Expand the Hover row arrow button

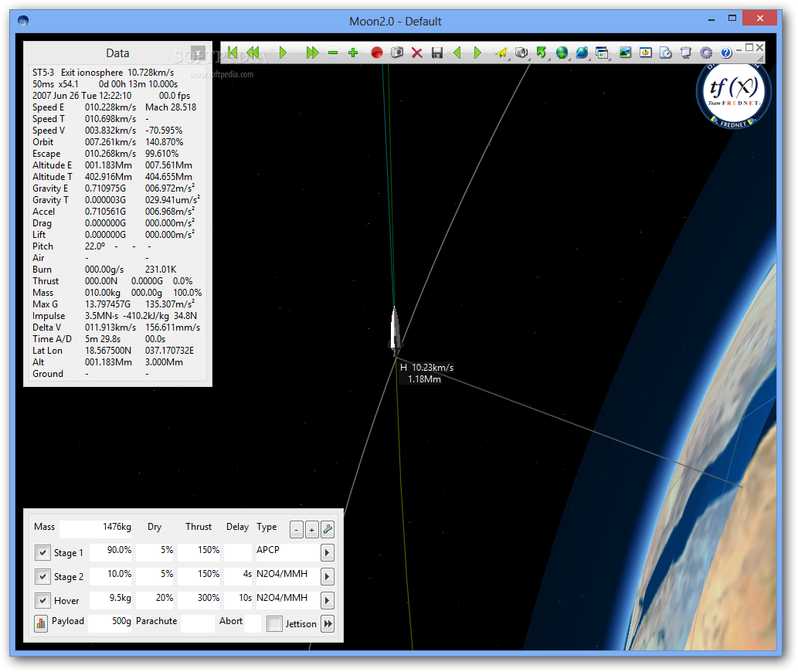pos(328,600)
